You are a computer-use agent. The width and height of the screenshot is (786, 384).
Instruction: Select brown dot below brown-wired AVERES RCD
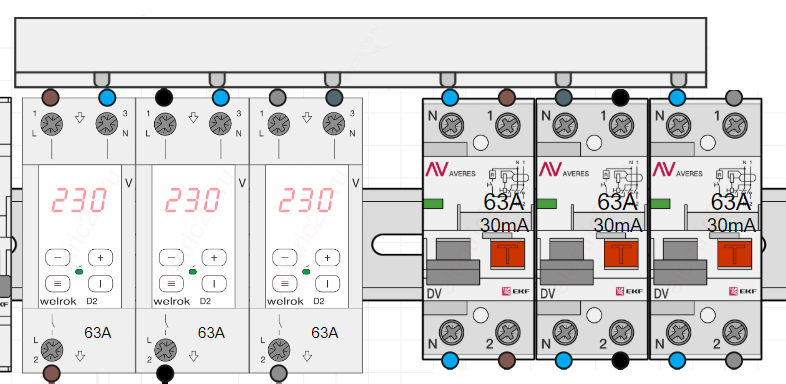[x=507, y=360]
